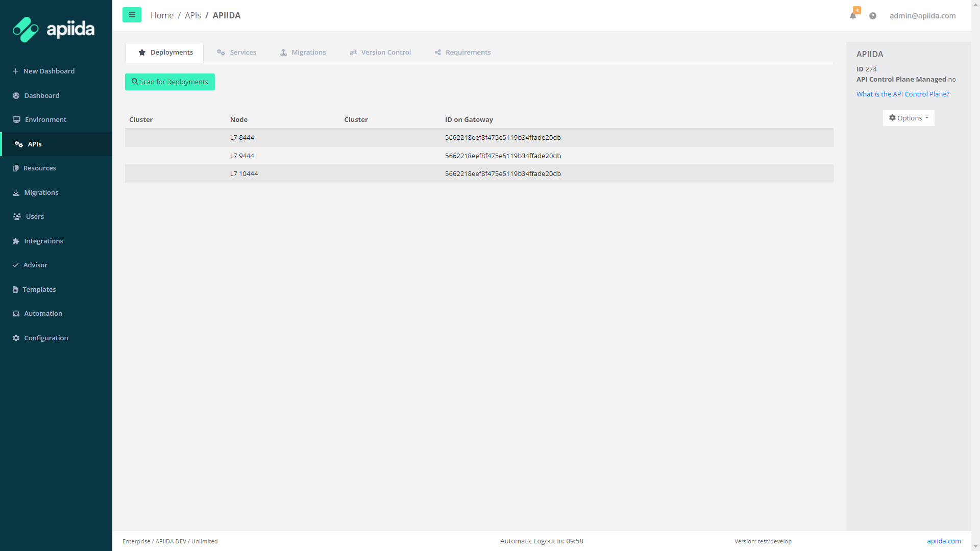Toggle the hamburger sidebar menu button
Viewport: 980px width, 551px height.
tap(132, 15)
